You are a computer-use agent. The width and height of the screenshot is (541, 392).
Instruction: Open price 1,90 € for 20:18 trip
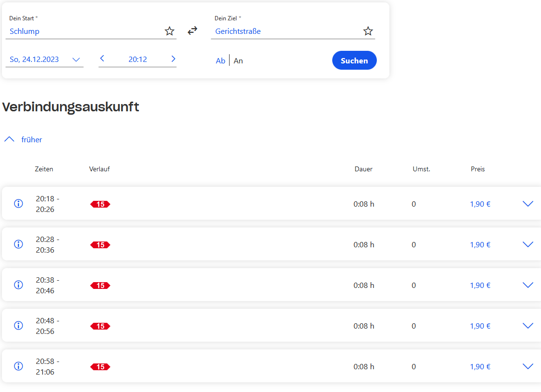coord(480,204)
